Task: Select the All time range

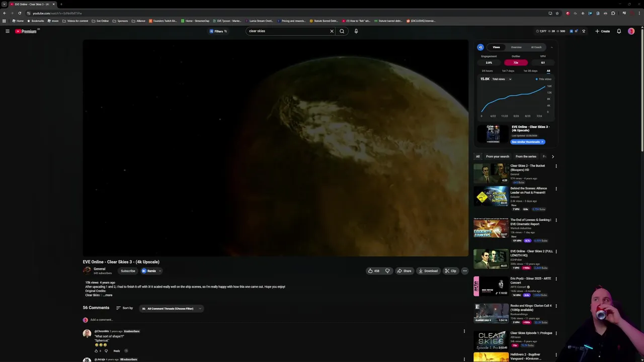Action: point(548,71)
